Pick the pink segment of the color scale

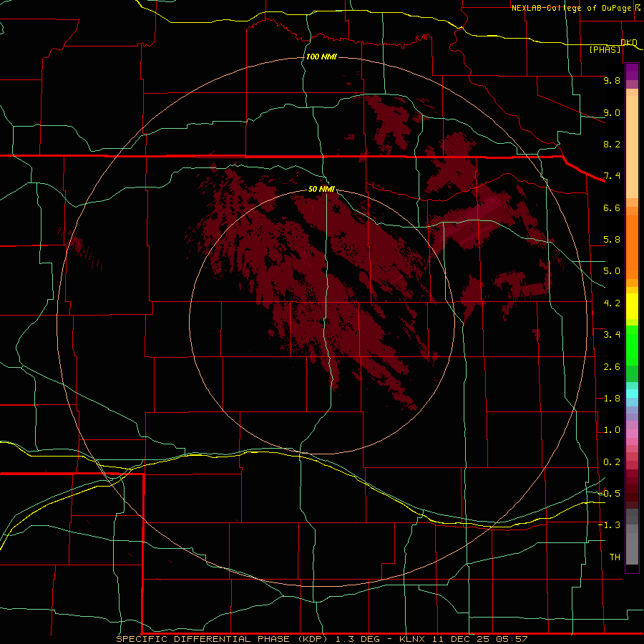tap(632, 434)
